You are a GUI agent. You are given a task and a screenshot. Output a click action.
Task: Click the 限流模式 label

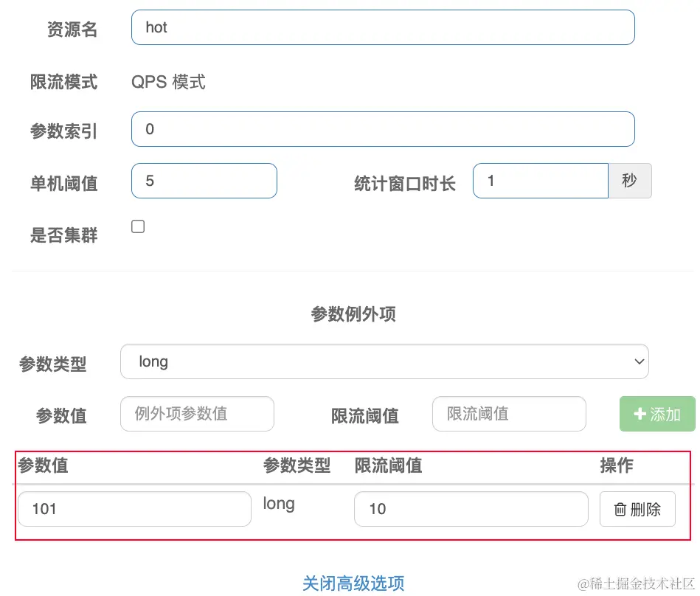tap(64, 82)
